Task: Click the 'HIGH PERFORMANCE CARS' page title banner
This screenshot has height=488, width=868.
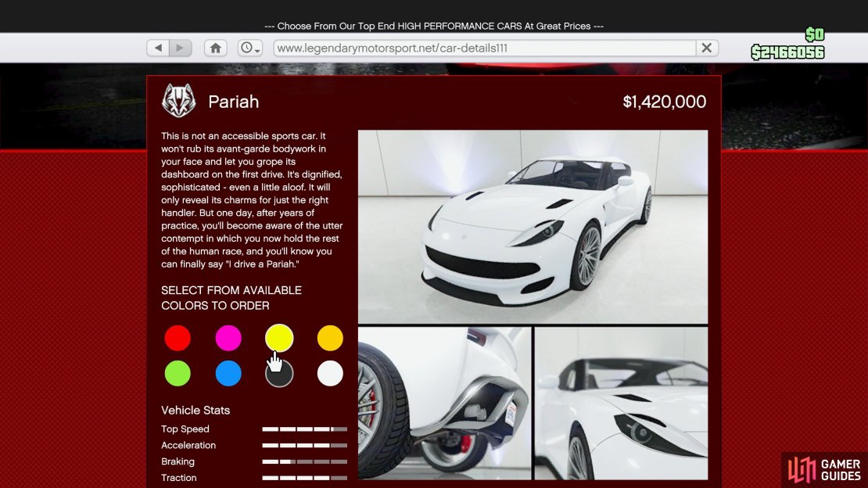Action: tap(434, 26)
